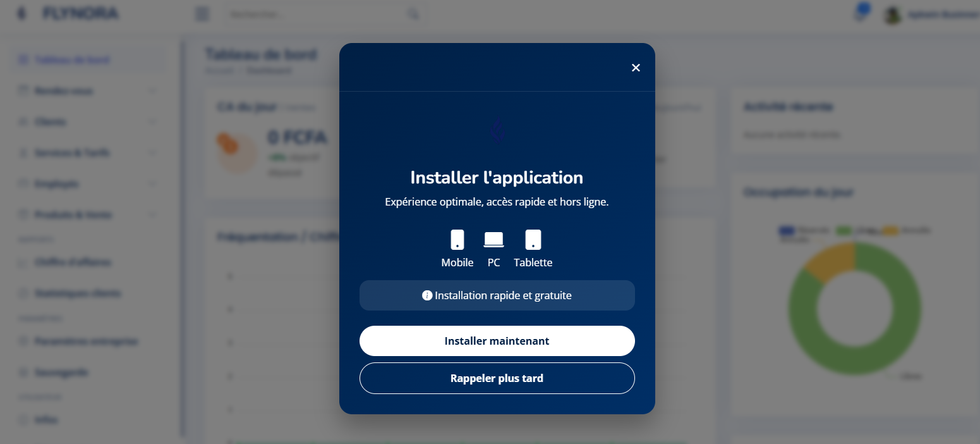This screenshot has width=980, height=444.
Task: Click the info icon beside Installation rapide
Action: (x=427, y=295)
